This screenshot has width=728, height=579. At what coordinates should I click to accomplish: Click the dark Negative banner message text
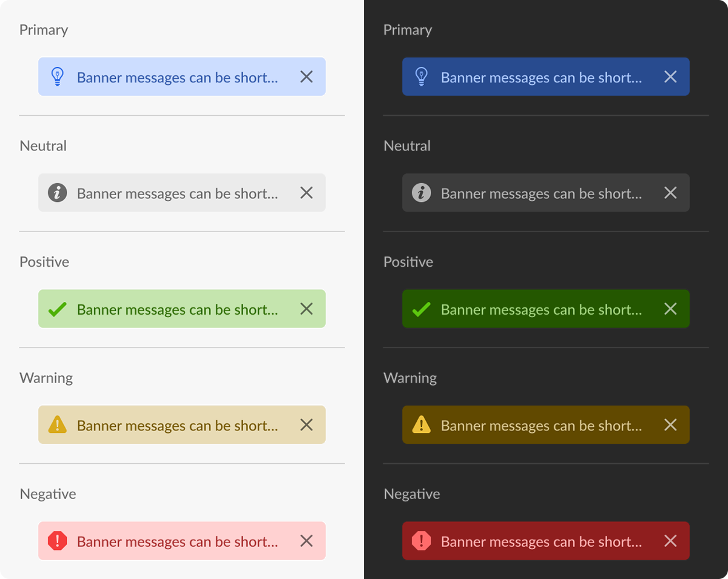pyautogui.click(x=541, y=541)
